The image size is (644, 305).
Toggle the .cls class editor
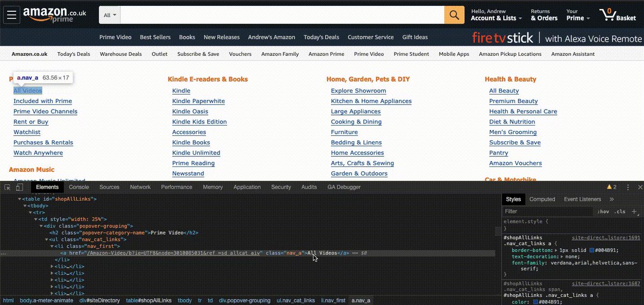pyautogui.click(x=620, y=212)
